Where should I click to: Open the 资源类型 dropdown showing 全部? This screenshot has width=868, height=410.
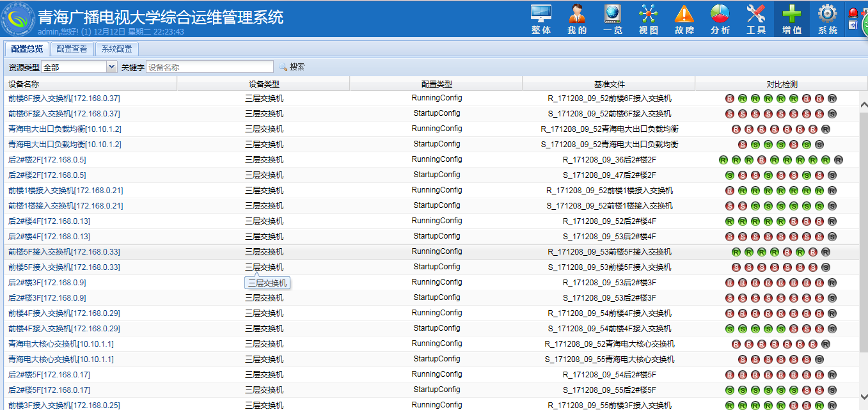click(x=79, y=67)
